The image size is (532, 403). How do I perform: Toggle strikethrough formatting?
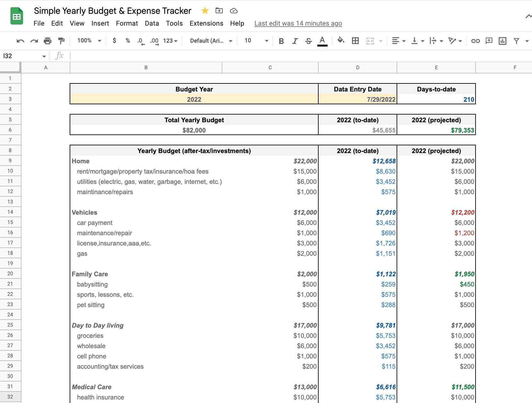(x=308, y=41)
